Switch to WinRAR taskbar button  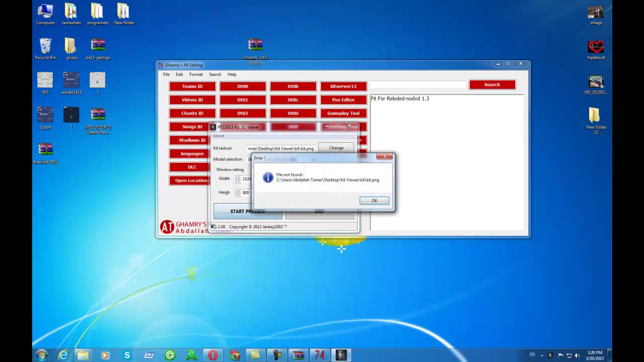(x=298, y=355)
